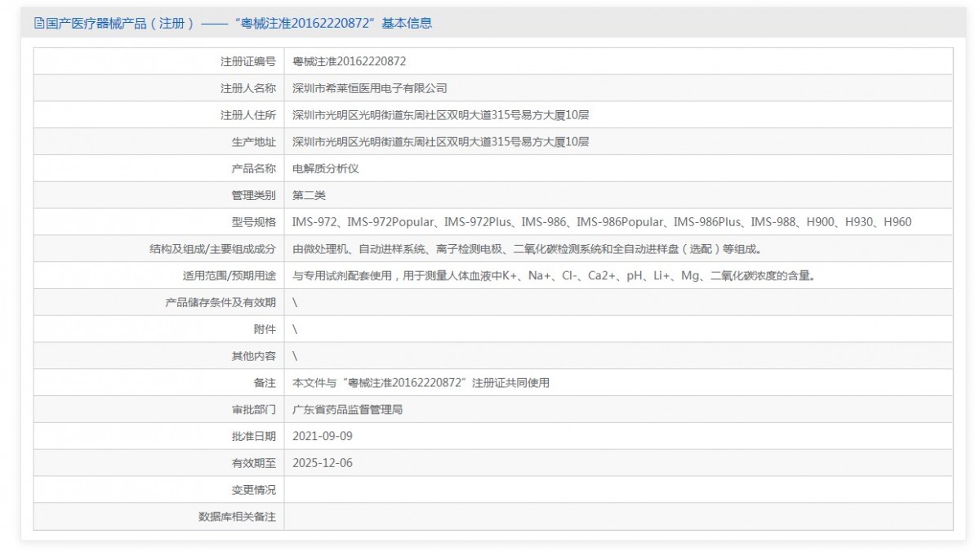The image size is (980, 552).
Task: Click the 注册人住所 address value
Action: pos(440,115)
